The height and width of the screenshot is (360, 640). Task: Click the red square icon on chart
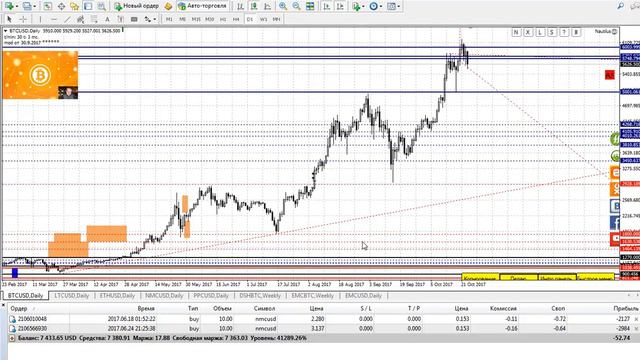pyautogui.click(x=609, y=75)
